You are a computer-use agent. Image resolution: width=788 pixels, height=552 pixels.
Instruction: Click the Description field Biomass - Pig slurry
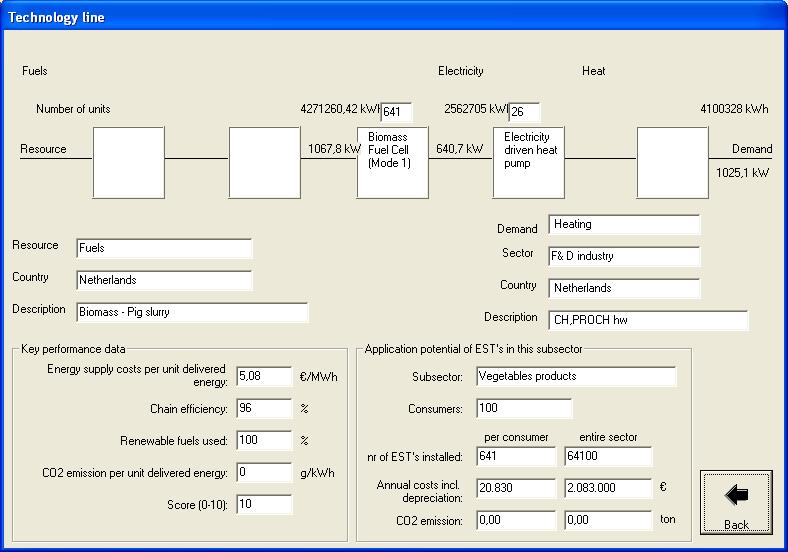192,312
